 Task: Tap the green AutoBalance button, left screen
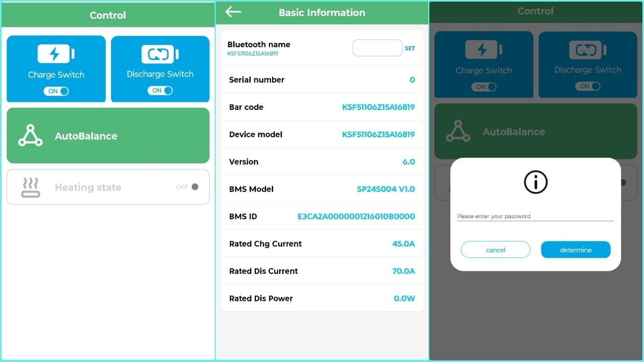coord(108,136)
